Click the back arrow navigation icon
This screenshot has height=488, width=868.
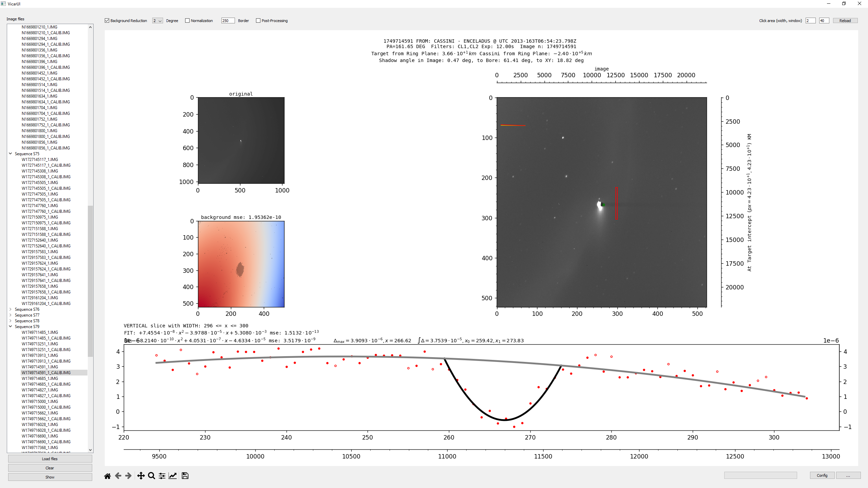118,476
